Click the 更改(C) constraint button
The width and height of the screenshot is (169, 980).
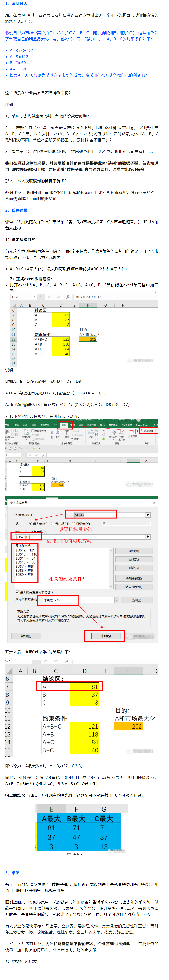134,559
